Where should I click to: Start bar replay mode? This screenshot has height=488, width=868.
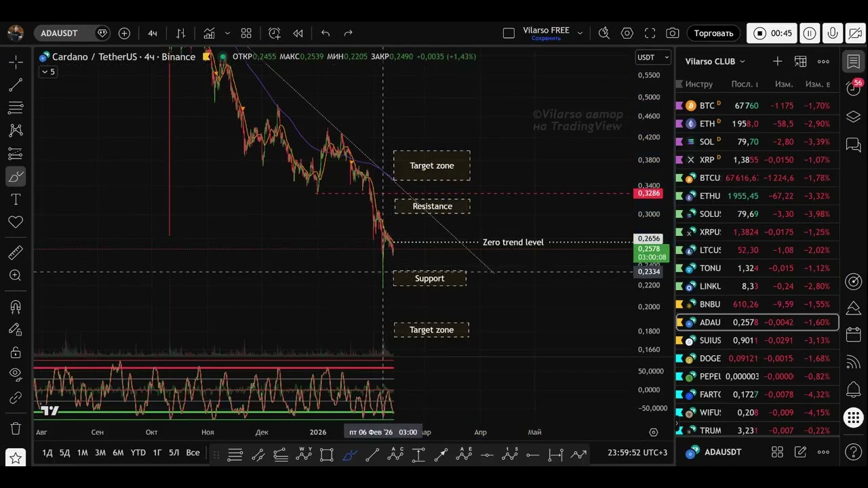point(298,33)
